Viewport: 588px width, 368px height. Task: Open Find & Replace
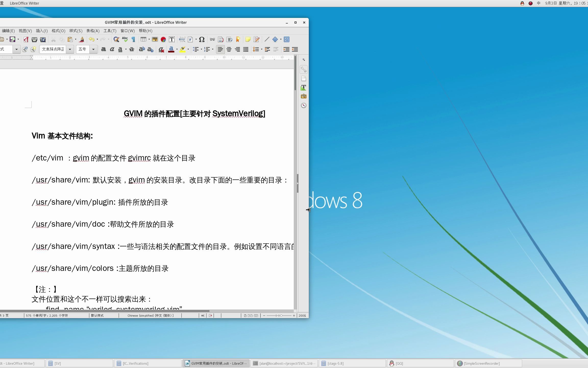116,39
